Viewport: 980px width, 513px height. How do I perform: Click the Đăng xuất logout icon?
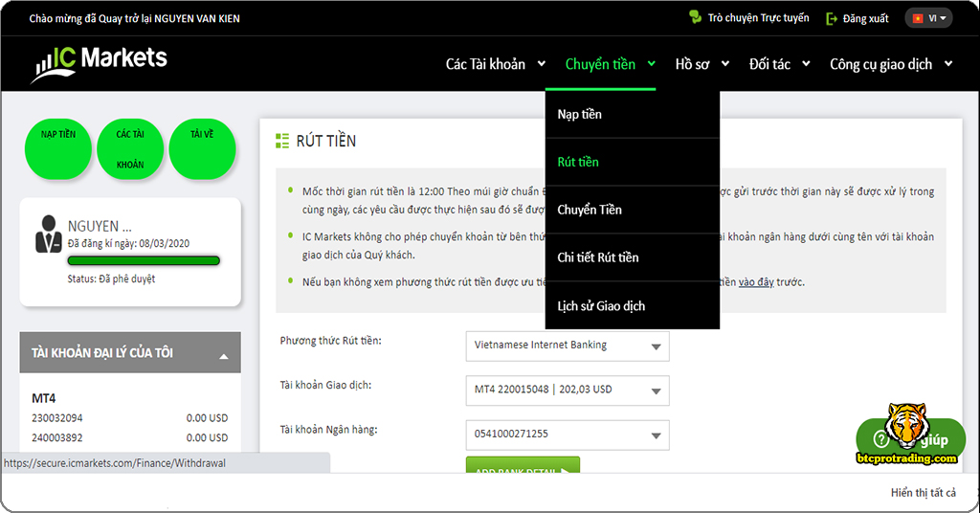(x=832, y=18)
